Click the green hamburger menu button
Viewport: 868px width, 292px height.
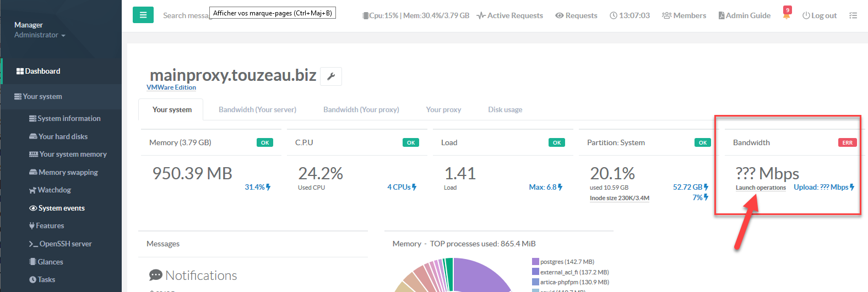click(x=143, y=15)
